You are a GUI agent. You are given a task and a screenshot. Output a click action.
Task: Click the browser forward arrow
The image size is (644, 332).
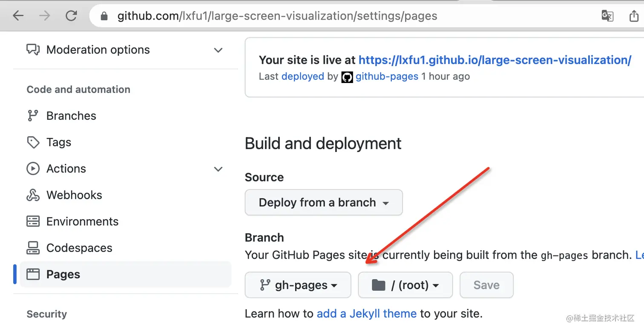[44, 16]
